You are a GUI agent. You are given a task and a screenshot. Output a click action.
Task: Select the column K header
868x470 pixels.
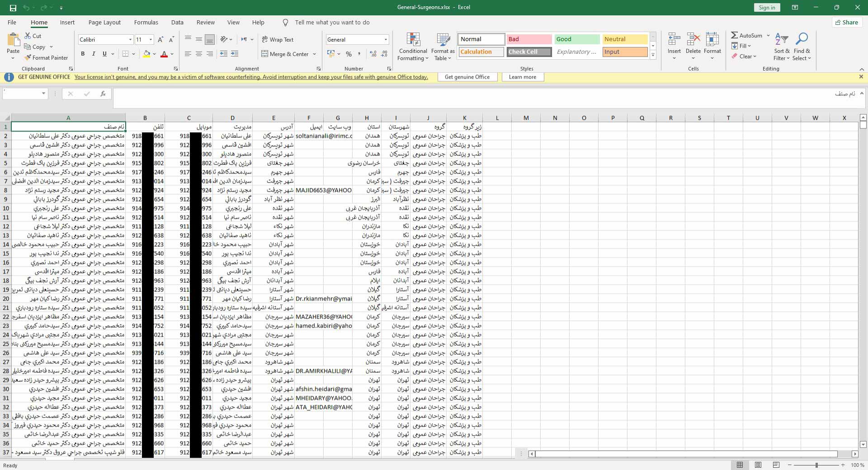coord(464,118)
